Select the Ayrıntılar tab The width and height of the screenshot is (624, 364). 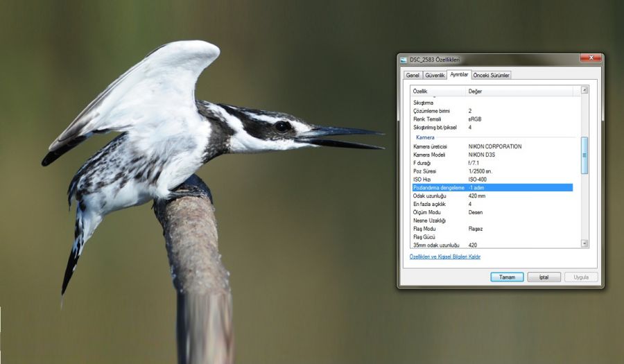point(459,74)
